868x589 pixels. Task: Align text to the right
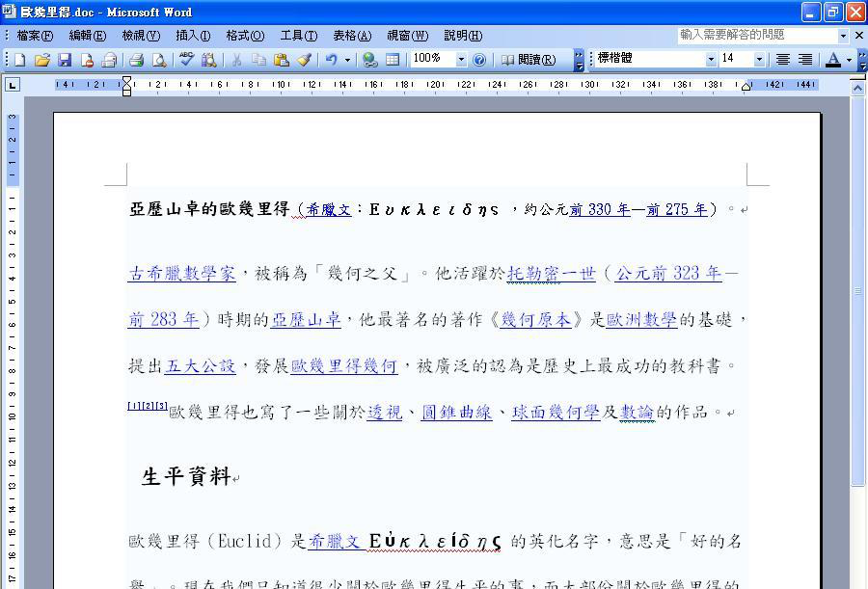click(805, 59)
